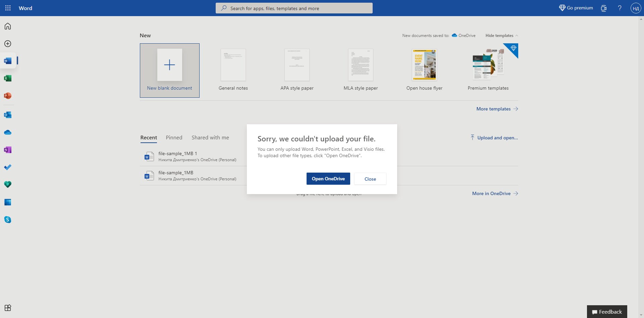Open the Feedback button

pyautogui.click(x=607, y=312)
